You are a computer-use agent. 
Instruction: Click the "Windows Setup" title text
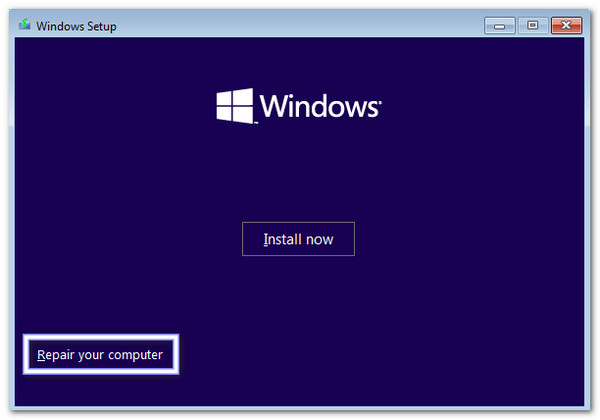click(76, 26)
